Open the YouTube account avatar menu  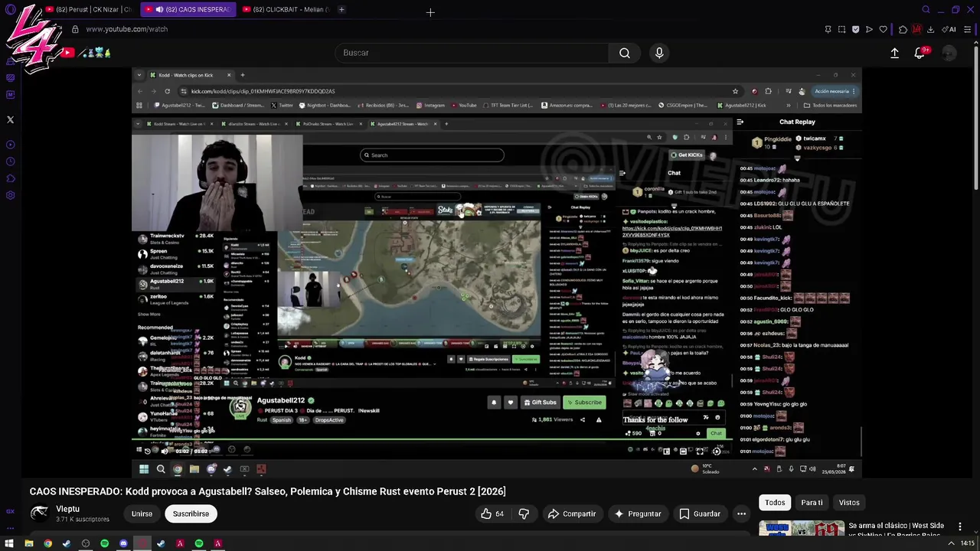click(x=949, y=53)
